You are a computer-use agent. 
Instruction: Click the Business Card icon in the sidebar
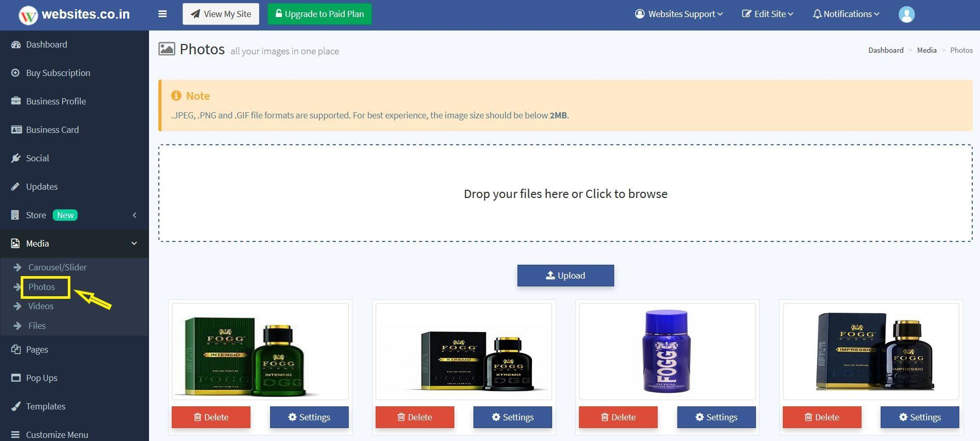pos(16,130)
